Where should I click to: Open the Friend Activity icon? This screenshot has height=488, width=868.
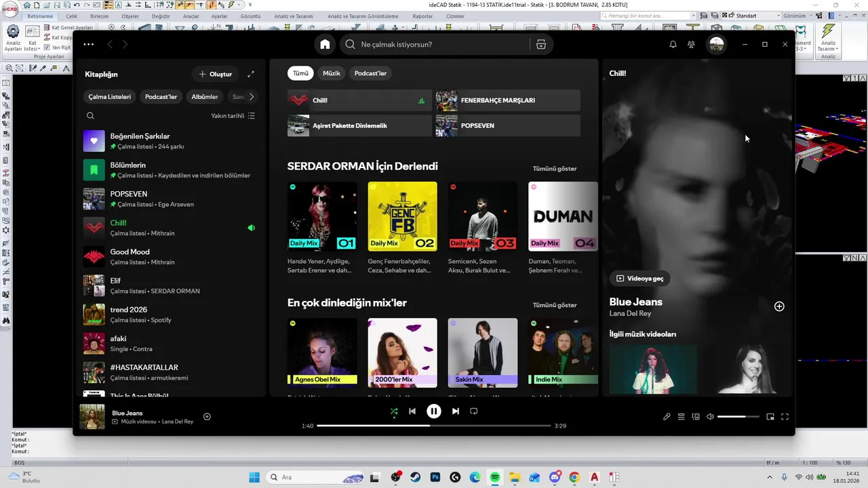691,44
